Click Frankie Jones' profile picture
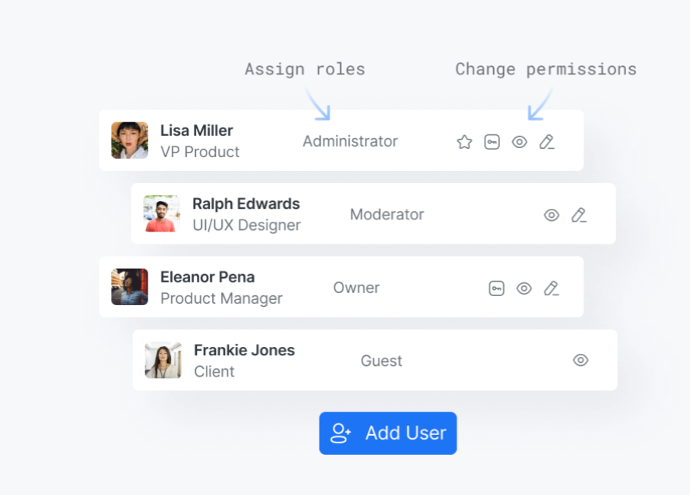Viewport: 690px width, 495px height. pyautogui.click(x=163, y=360)
